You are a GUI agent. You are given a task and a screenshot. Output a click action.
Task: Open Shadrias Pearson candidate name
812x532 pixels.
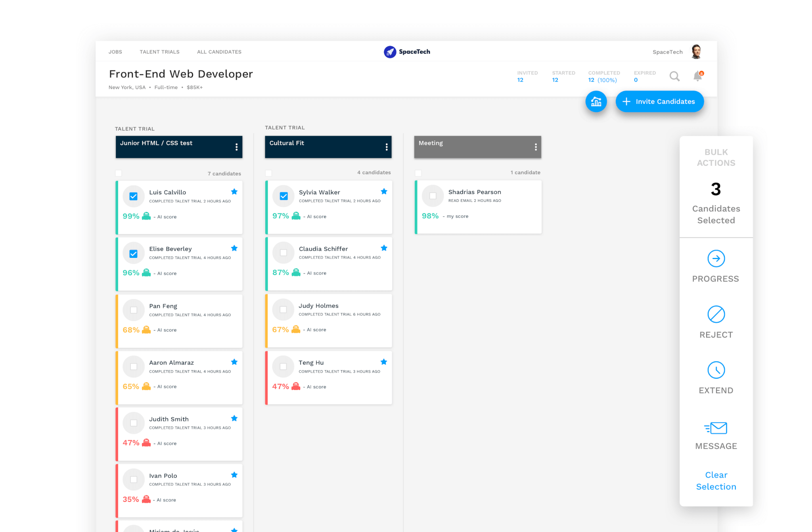pos(475,192)
